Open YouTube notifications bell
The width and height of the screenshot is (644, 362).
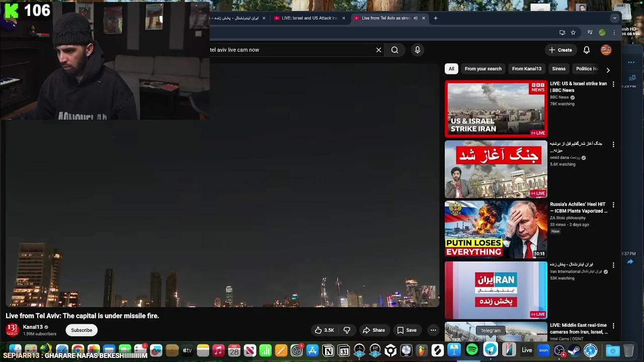(587, 50)
